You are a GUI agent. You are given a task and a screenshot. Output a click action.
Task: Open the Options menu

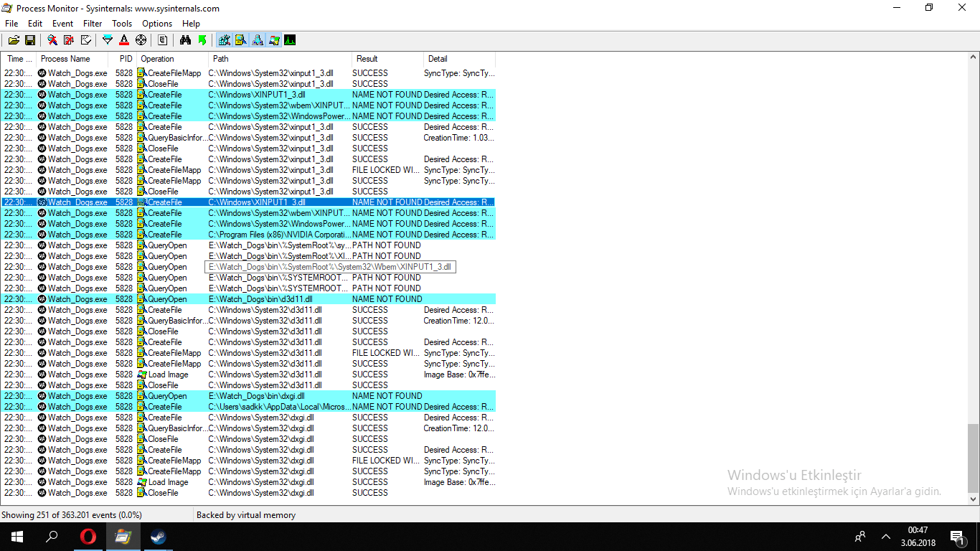pos(157,24)
